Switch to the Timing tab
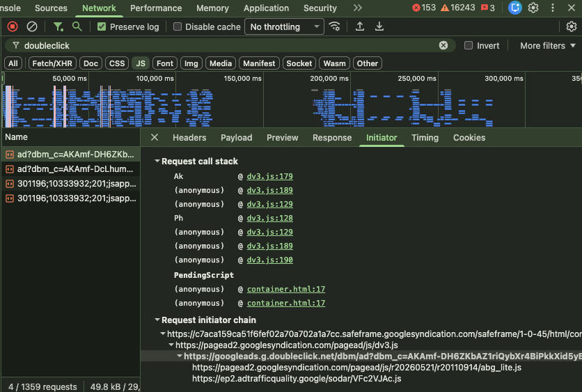The width and height of the screenshot is (582, 392). pos(425,138)
